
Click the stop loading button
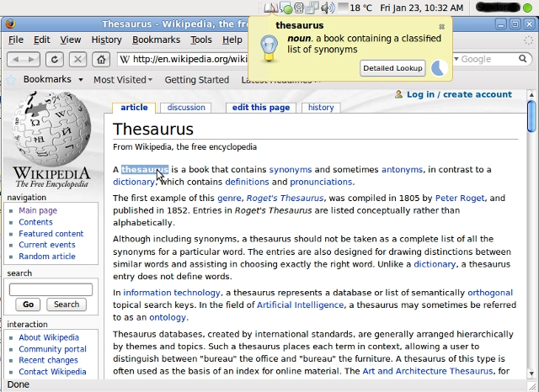click(x=77, y=60)
